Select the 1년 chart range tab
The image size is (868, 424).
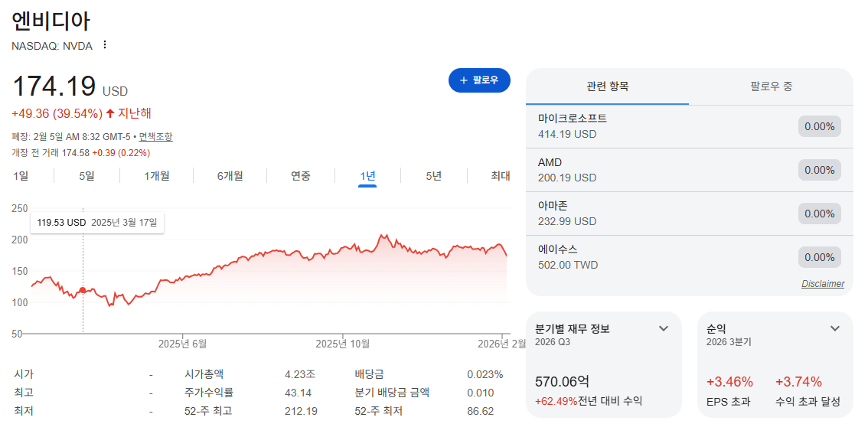coord(367,176)
